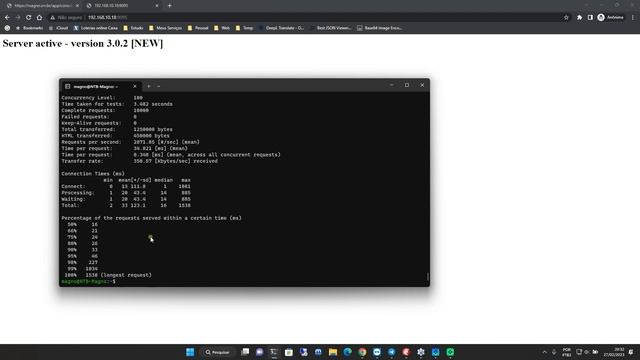Viewport: 640px width, 360px height.
Task: Open the Loterias online Caixa bookmark
Action: point(96,28)
